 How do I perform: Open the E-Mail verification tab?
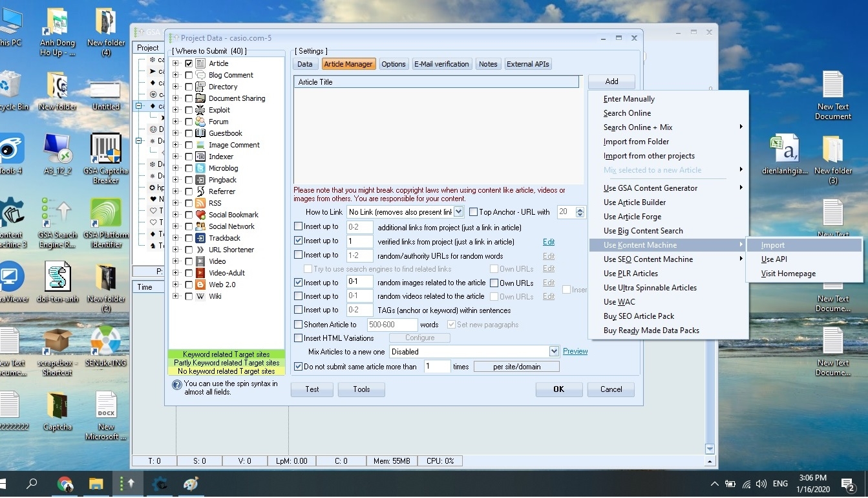(442, 64)
